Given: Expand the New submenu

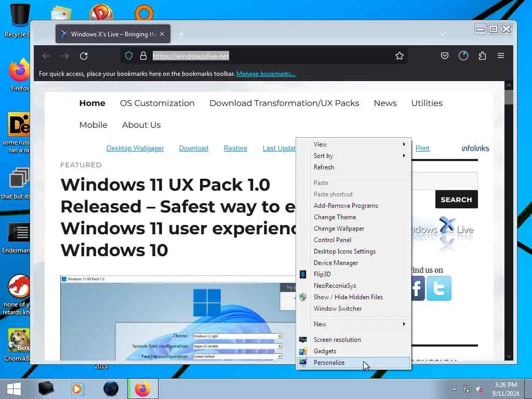Looking at the screenshot, I should [x=353, y=324].
